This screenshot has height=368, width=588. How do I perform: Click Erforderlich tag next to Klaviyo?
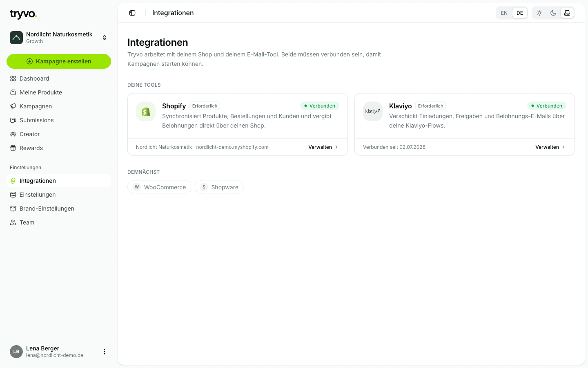point(431,106)
